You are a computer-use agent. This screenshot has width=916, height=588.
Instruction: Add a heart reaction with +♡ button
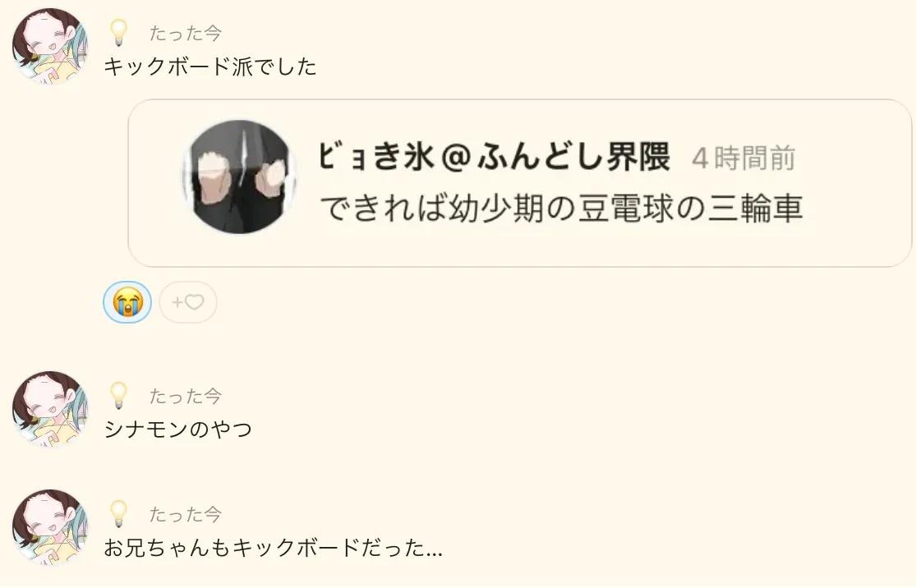pyautogui.click(x=188, y=302)
